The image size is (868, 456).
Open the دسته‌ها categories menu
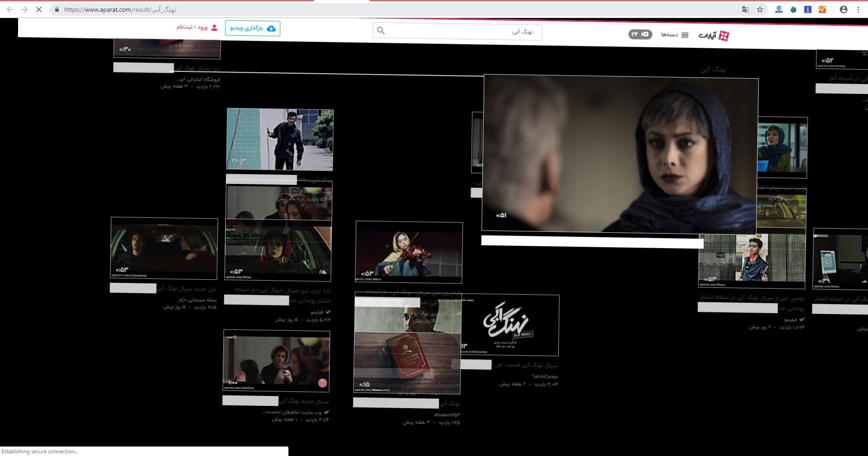(x=675, y=35)
